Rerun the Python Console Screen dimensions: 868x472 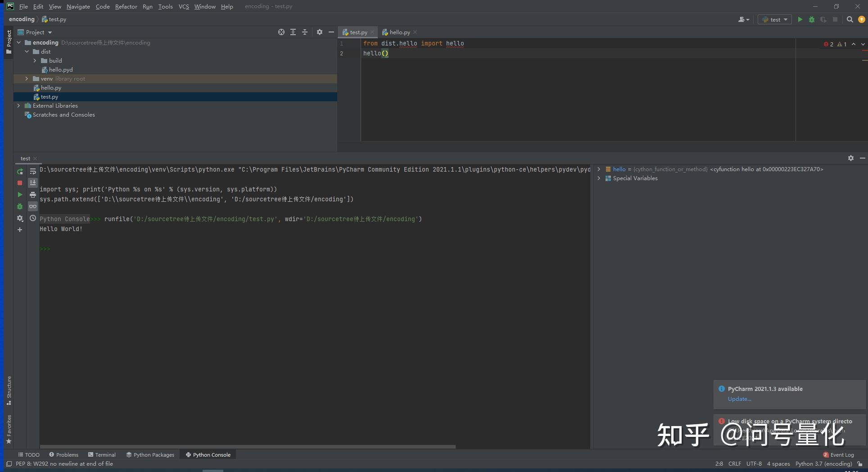20,171
